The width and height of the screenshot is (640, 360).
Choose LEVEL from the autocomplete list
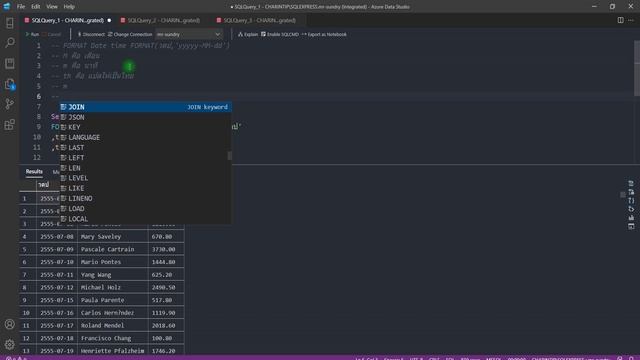pyautogui.click(x=145, y=178)
